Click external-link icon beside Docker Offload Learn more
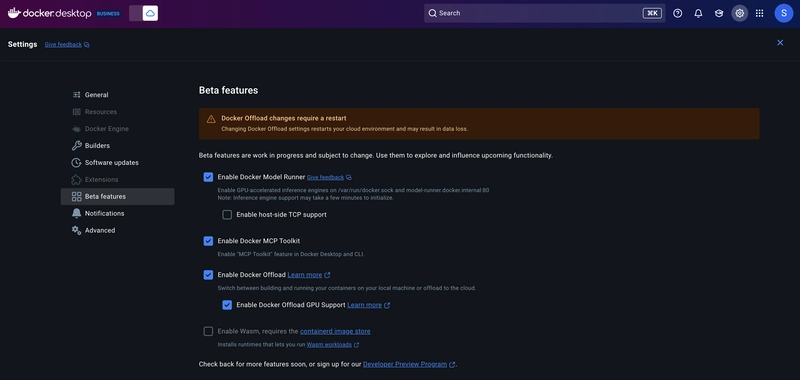Screen dimensions: 800x380 pyautogui.click(x=327, y=275)
